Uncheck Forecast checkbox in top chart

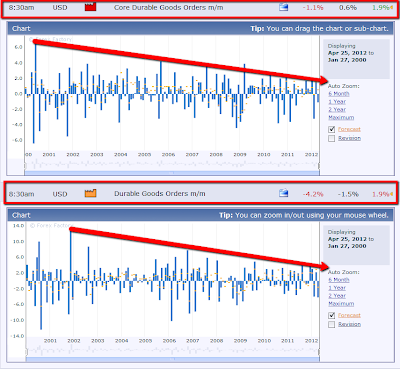331,129
